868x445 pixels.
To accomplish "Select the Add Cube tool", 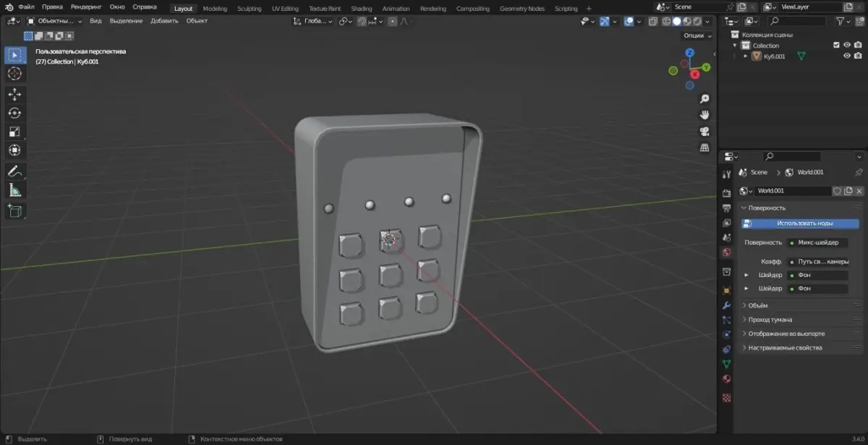I will tap(14, 211).
